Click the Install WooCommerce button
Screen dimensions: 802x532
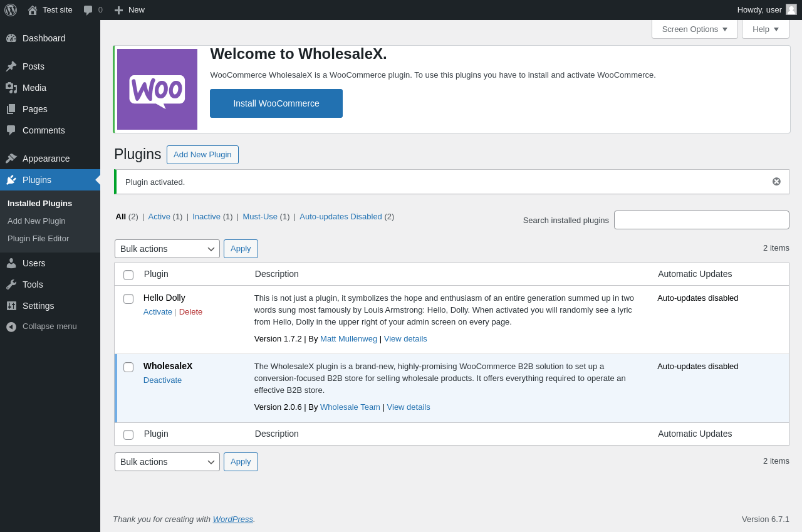point(276,103)
